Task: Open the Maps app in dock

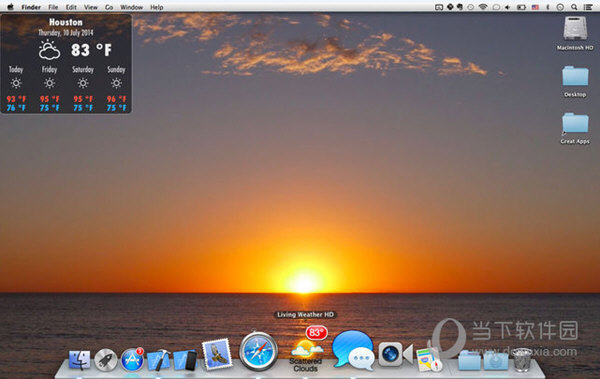Action: tap(429, 360)
